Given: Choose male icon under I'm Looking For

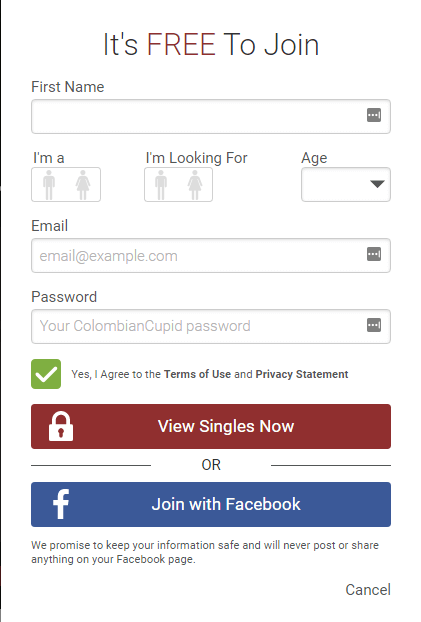Looking at the screenshot, I should pos(161,185).
